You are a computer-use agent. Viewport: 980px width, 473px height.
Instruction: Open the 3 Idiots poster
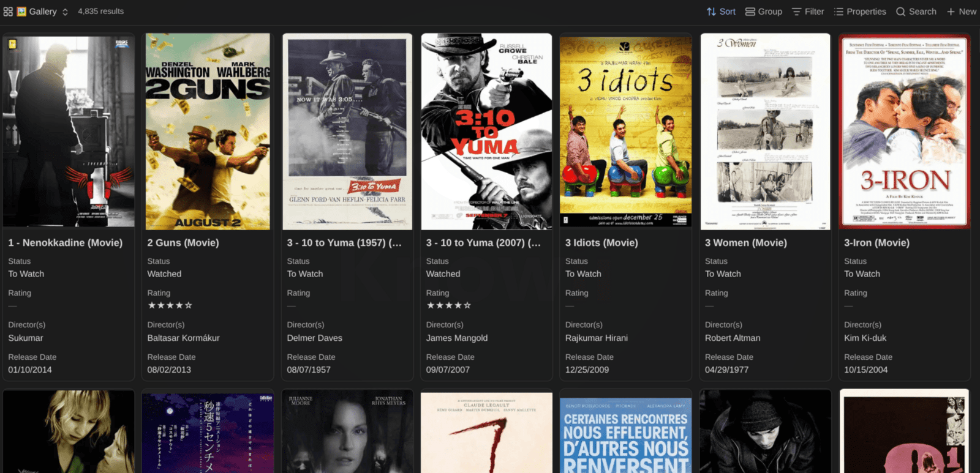[625, 132]
